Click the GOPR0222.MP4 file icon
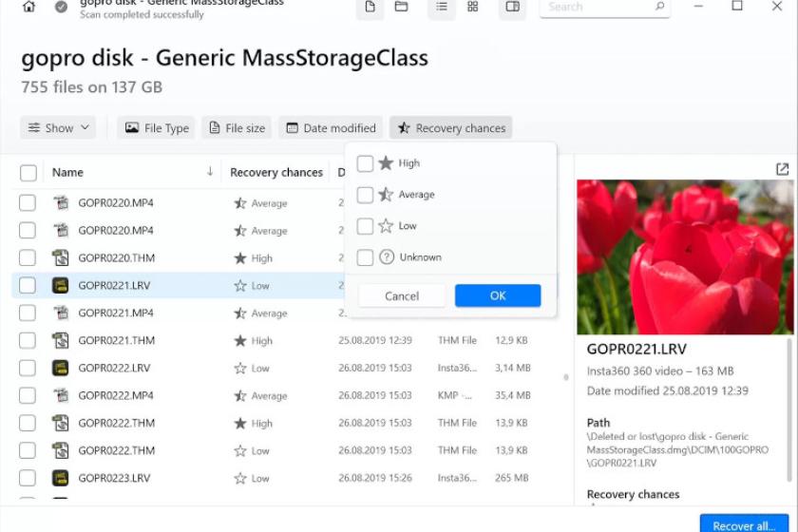The height and width of the screenshot is (532, 798). click(61, 395)
